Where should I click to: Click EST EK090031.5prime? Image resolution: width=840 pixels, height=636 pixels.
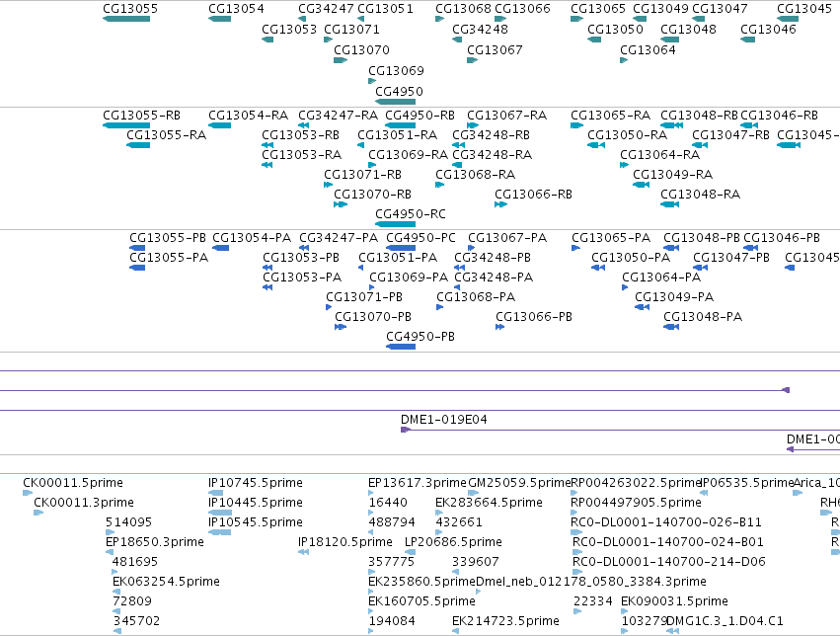click(x=674, y=601)
